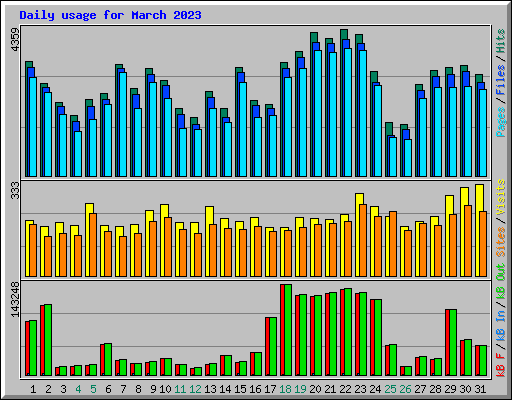Click day label 14 on the axis
Screen dimensions: 512x400
point(225,389)
